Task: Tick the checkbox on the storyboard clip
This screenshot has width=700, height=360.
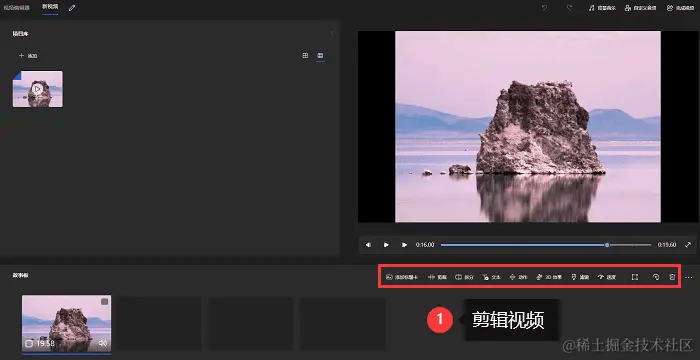Action: [104, 302]
